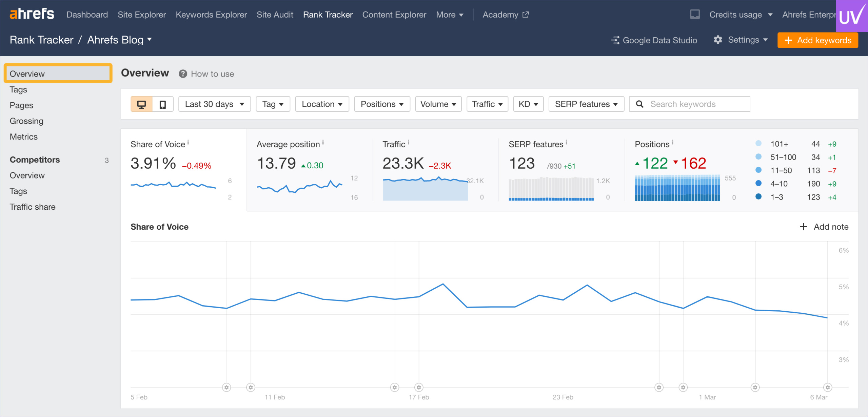Click the Average position info icon
Image resolution: width=868 pixels, height=417 pixels.
(x=323, y=142)
